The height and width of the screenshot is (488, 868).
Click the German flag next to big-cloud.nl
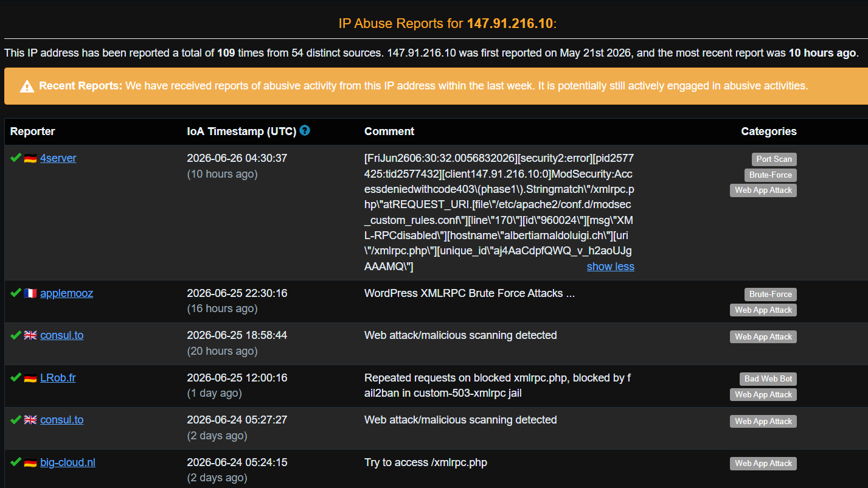click(30, 462)
